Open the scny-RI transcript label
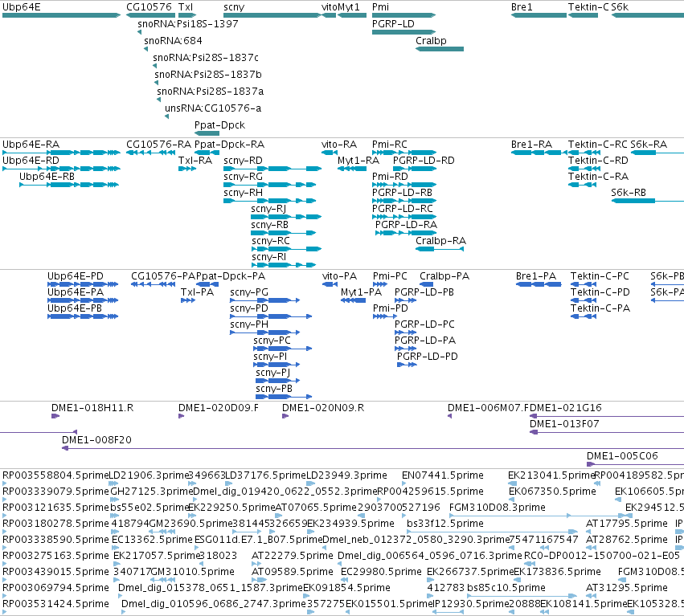Screen dimensions: 684x616 pyautogui.click(x=269, y=257)
